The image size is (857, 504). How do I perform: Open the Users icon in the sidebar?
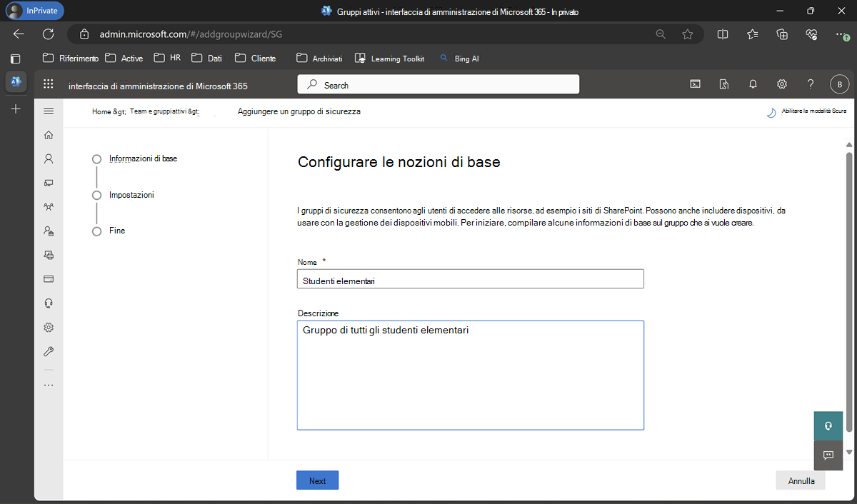(x=49, y=158)
